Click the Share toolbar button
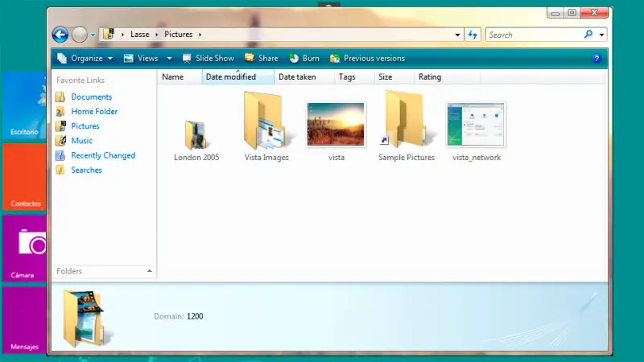Image resolution: width=644 pixels, height=362 pixels. click(x=262, y=58)
